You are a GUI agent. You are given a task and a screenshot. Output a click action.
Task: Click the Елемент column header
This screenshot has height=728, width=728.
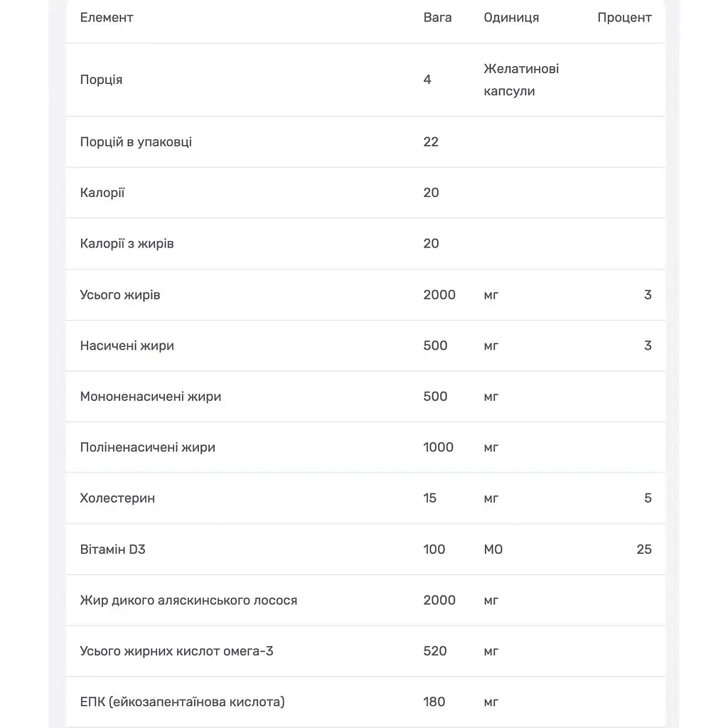107,18
